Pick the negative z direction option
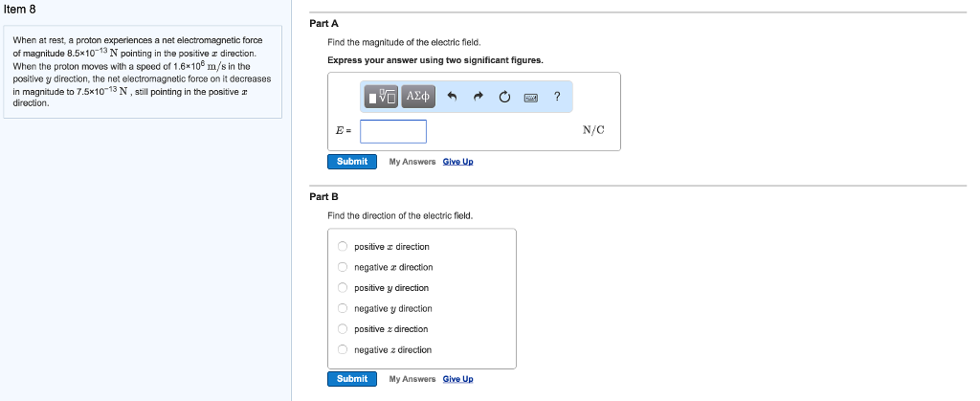This screenshot has height=401, width=980. pos(343,350)
